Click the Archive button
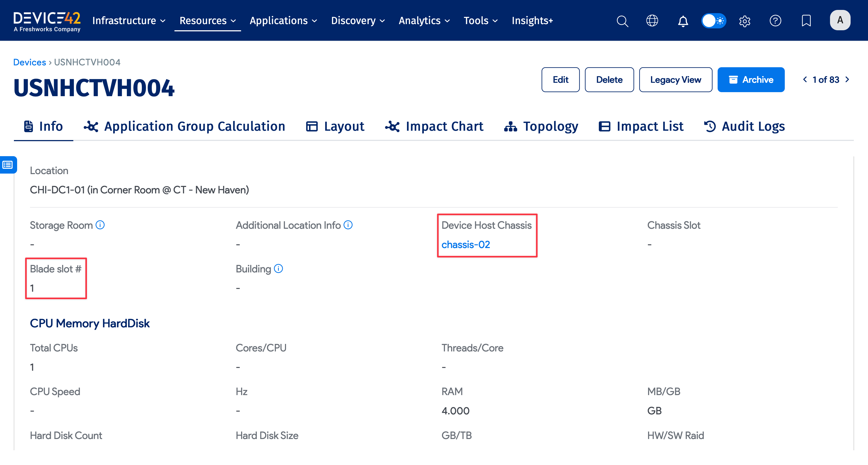The height and width of the screenshot is (465, 868). click(751, 80)
